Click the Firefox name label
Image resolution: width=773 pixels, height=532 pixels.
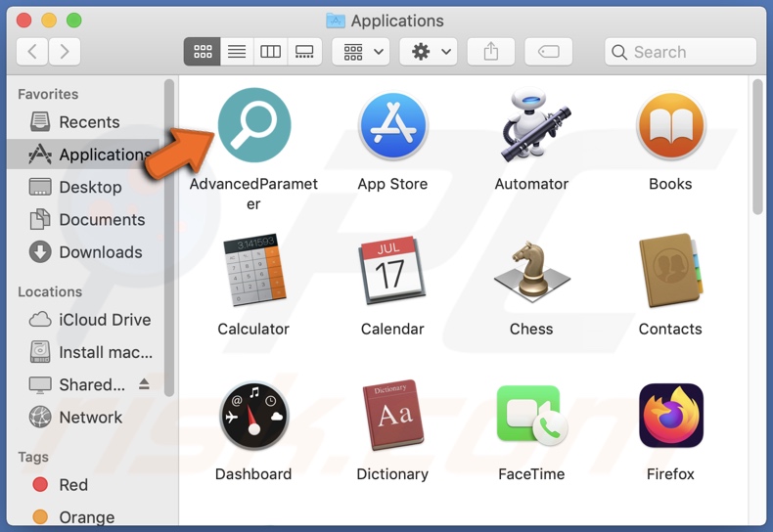[x=670, y=474]
